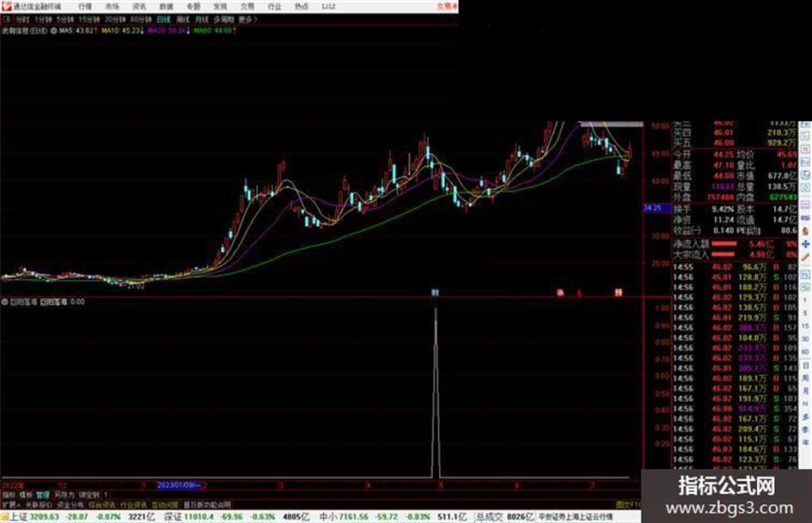Click the red money-bag icon in the right sidebar
This screenshot has width=812, height=523.
(805, 231)
